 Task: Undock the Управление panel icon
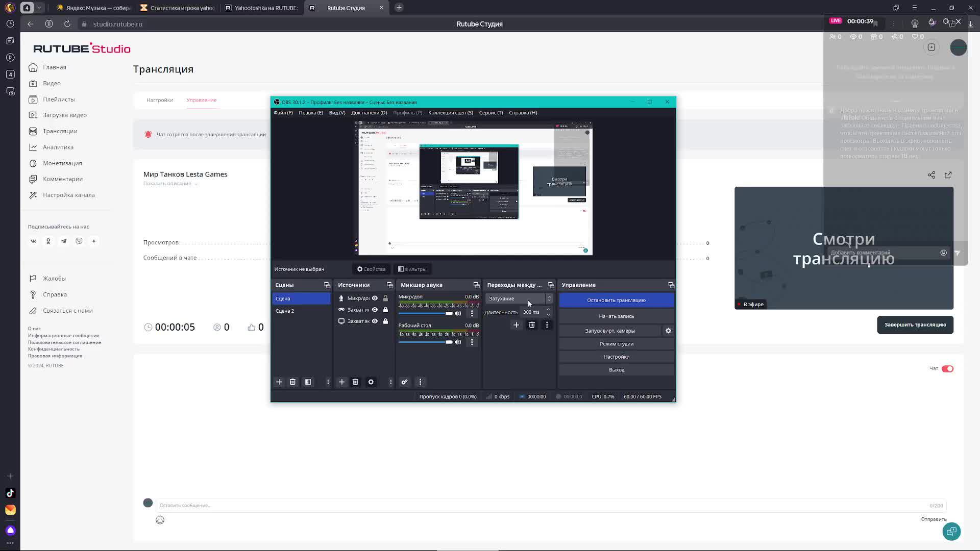point(671,285)
